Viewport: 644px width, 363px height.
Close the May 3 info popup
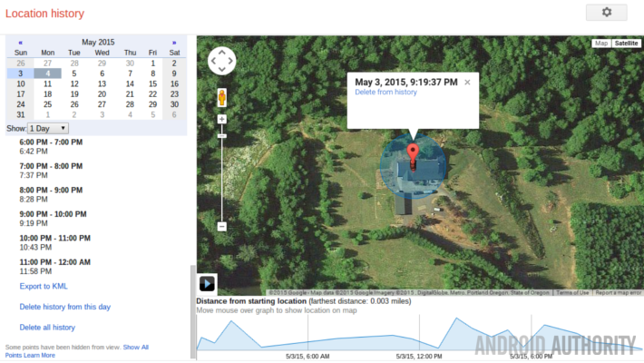pyautogui.click(x=467, y=83)
